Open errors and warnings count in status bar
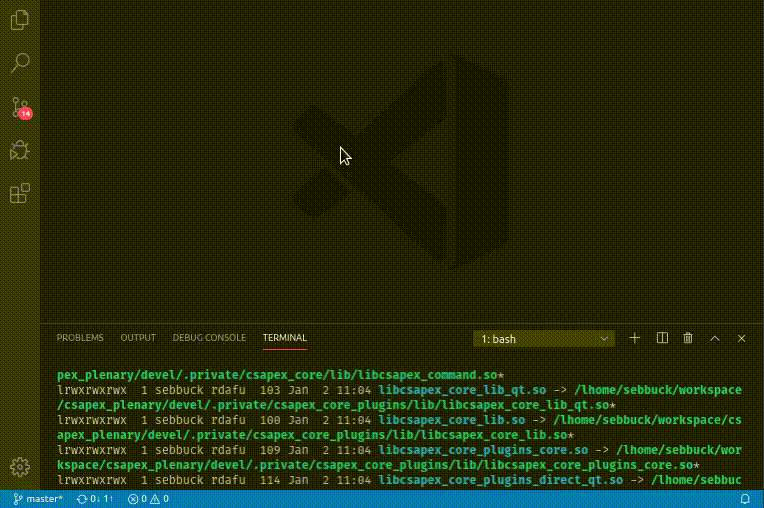 (148, 499)
